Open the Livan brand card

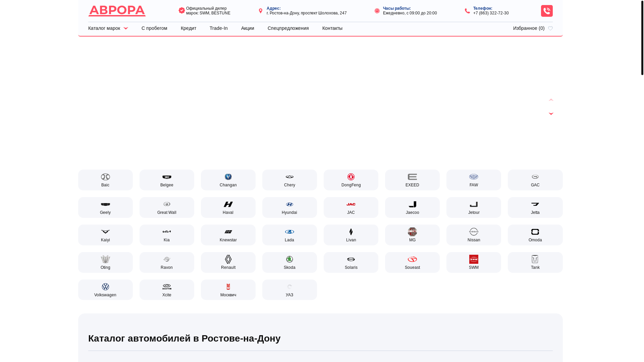tap(351, 235)
